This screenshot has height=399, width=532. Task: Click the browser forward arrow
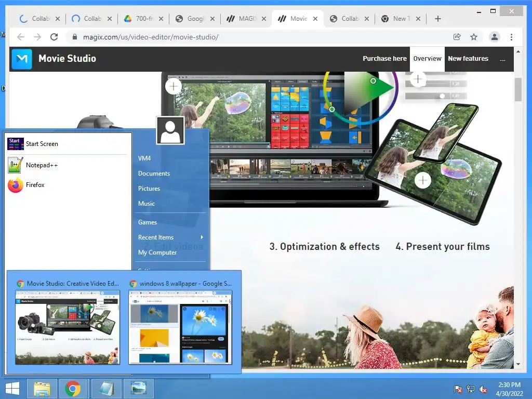click(37, 37)
